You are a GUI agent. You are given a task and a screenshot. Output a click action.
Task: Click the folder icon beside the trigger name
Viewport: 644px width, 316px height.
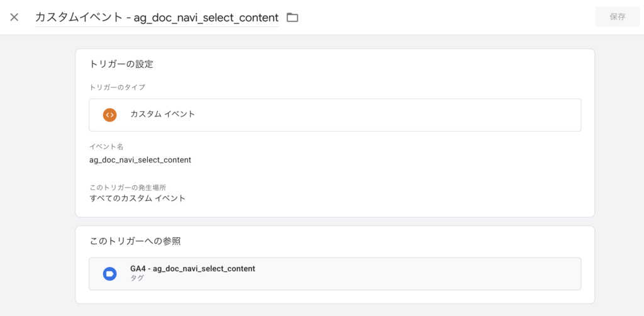(292, 18)
